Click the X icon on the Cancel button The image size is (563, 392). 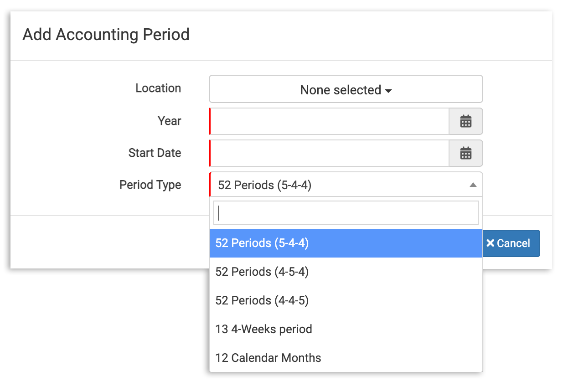coord(490,243)
